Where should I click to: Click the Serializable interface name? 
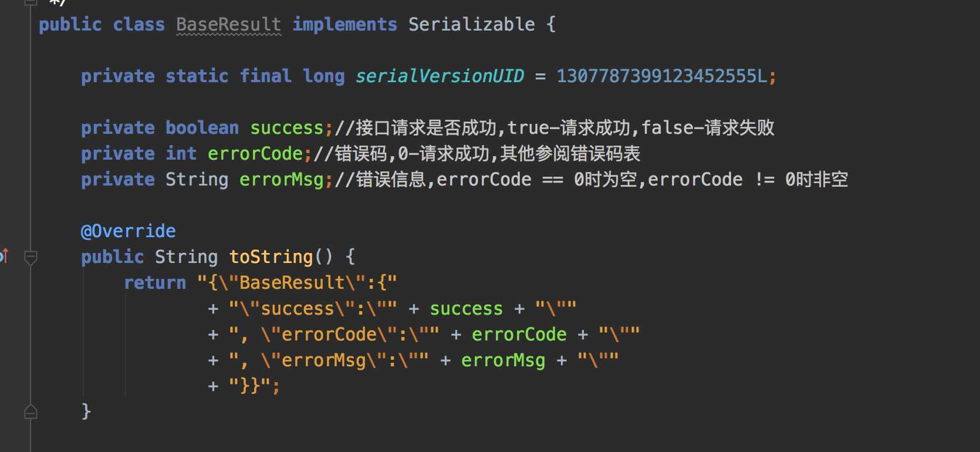pos(471,24)
